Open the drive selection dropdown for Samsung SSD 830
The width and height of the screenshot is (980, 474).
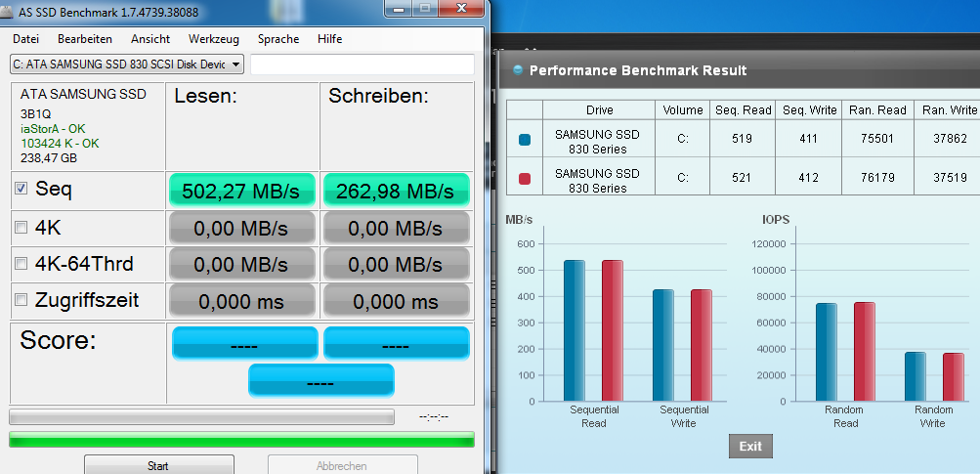coord(127,64)
